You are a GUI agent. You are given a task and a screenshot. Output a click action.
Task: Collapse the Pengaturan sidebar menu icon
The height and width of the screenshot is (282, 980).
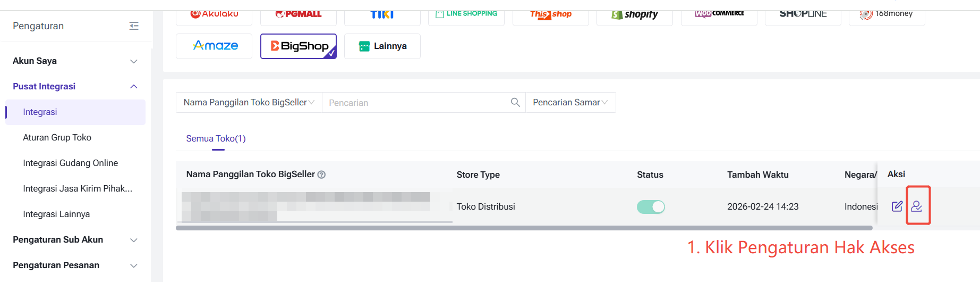134,26
